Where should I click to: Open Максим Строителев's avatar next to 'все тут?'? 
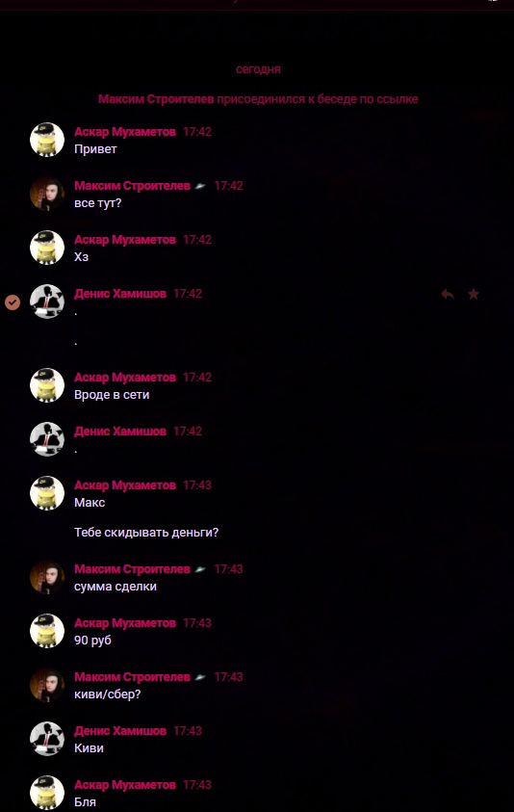click(47, 194)
